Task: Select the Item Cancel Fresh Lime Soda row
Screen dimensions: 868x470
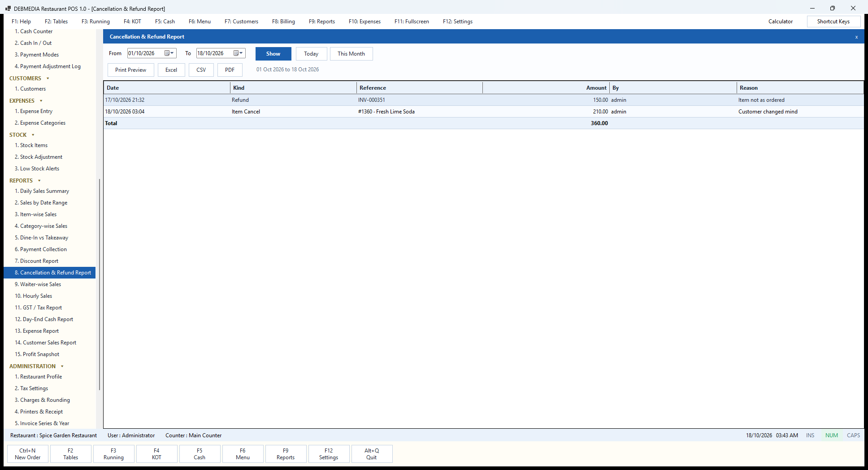Action: [483, 112]
